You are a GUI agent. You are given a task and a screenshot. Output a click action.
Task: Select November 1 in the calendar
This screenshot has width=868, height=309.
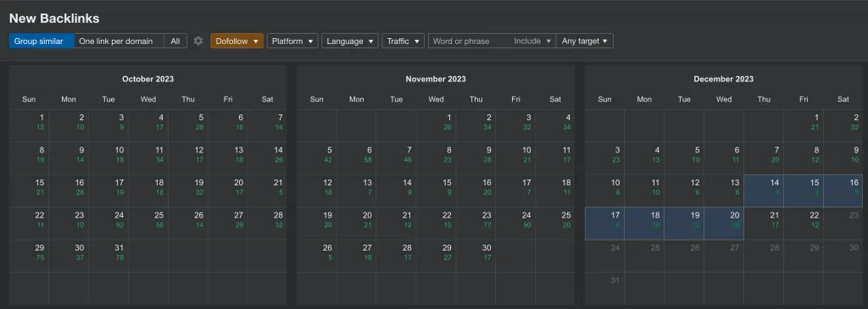click(437, 125)
